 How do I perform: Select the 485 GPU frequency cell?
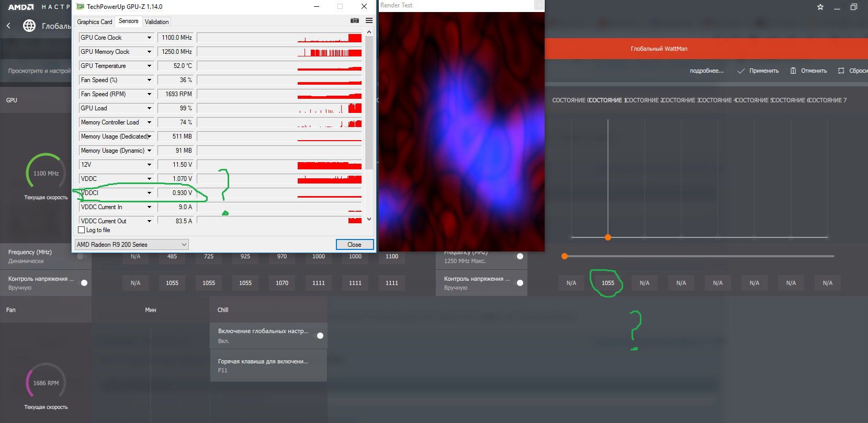click(172, 256)
